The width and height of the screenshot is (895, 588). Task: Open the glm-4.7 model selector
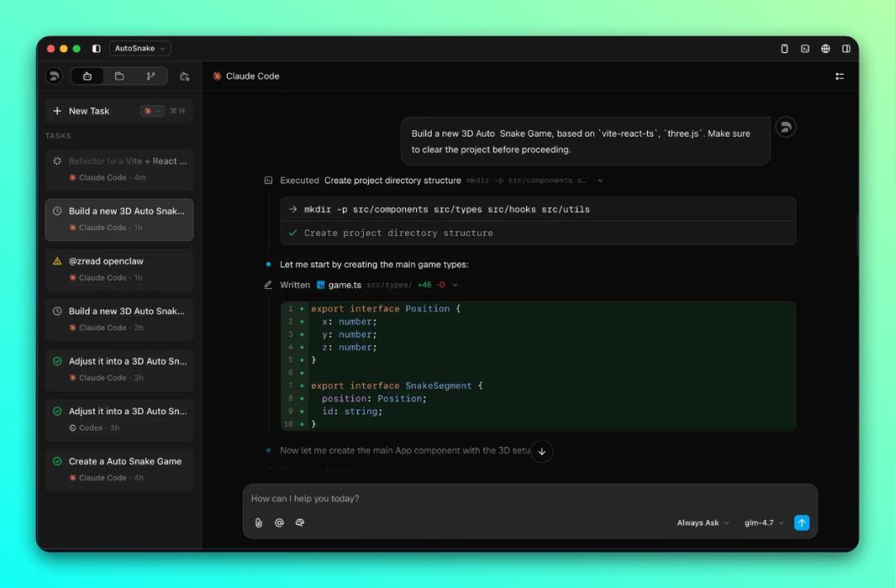tap(763, 523)
